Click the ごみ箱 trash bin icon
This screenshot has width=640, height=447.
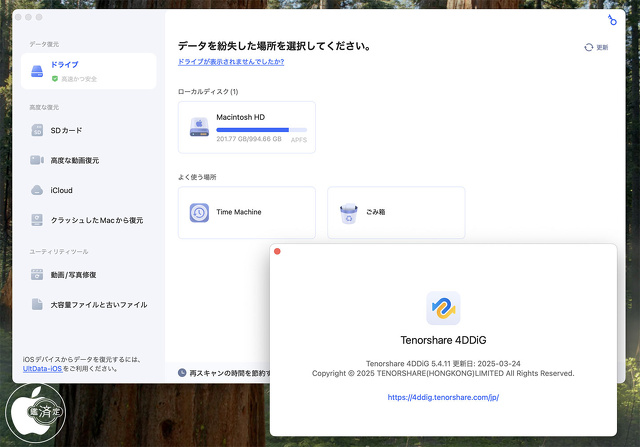349,213
